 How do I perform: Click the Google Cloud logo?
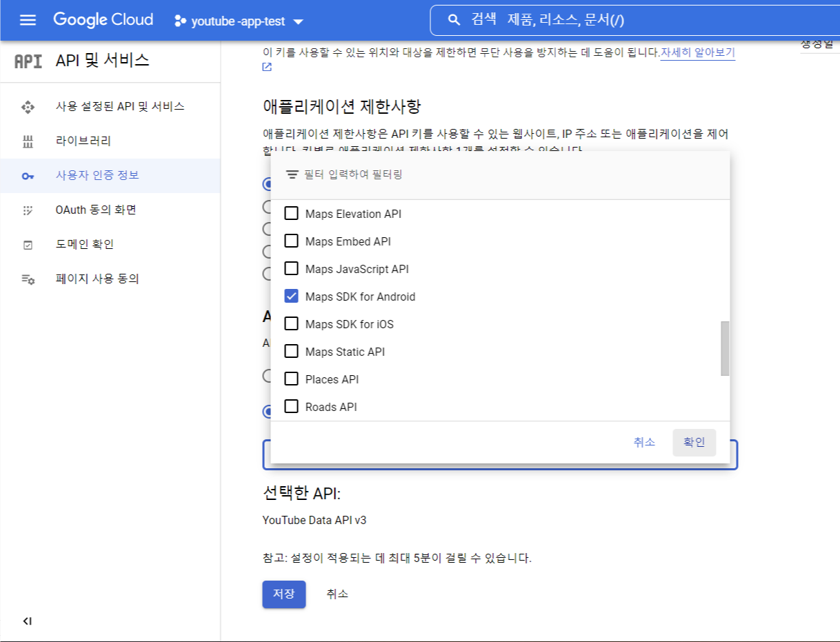click(103, 20)
